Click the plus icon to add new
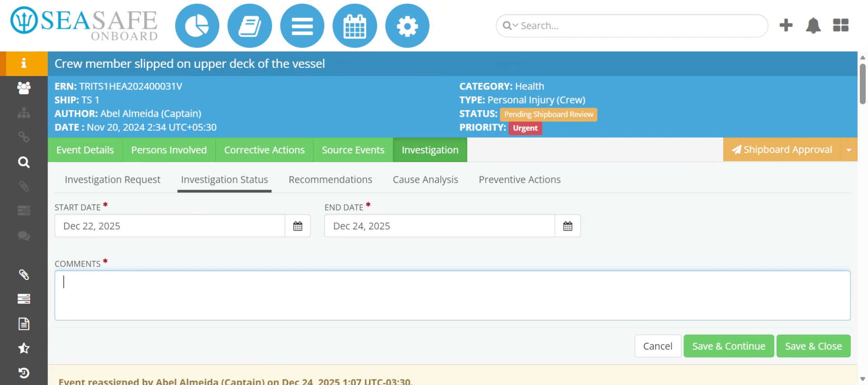This screenshot has height=385, width=868. coord(786,25)
